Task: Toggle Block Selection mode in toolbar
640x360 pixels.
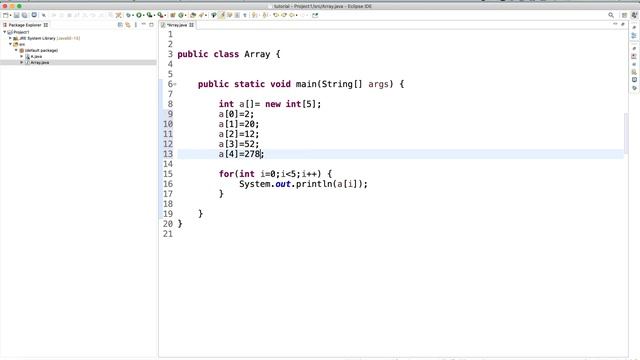Action: pyautogui.click(x=237, y=15)
